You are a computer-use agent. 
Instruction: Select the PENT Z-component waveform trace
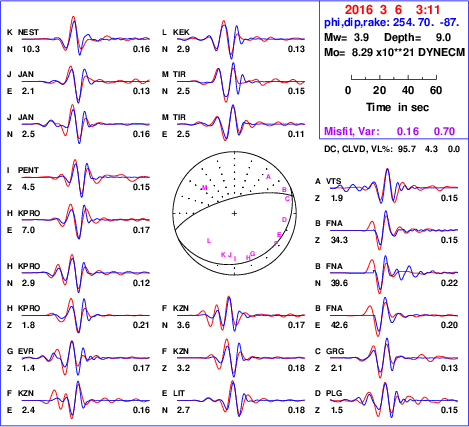[x=86, y=178]
